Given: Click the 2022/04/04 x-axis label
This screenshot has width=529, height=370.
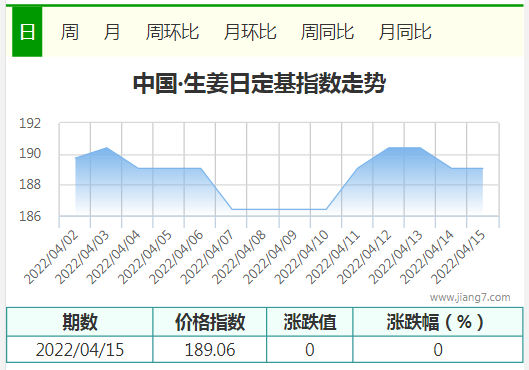Looking at the screenshot, I should pos(113,257).
